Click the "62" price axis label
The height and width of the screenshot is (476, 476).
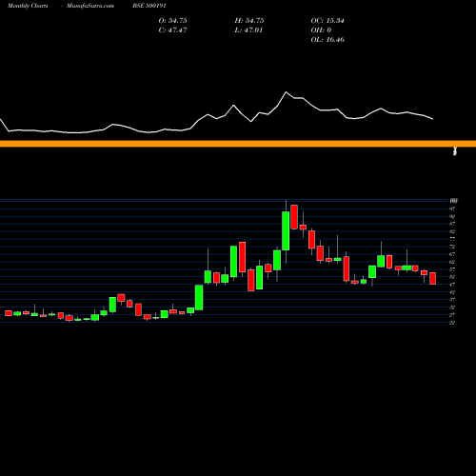452,262
